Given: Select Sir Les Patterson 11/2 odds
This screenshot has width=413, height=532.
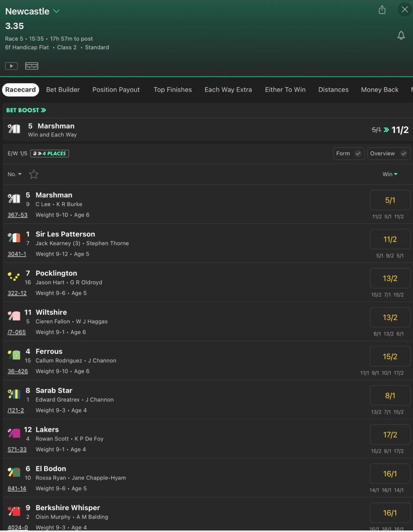Looking at the screenshot, I should [390, 240].
